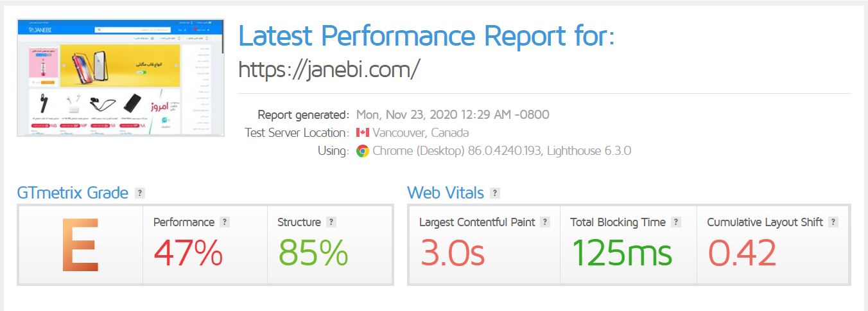Click the Latest Performance Report title
Screen dimensions: 868x311
(x=426, y=36)
